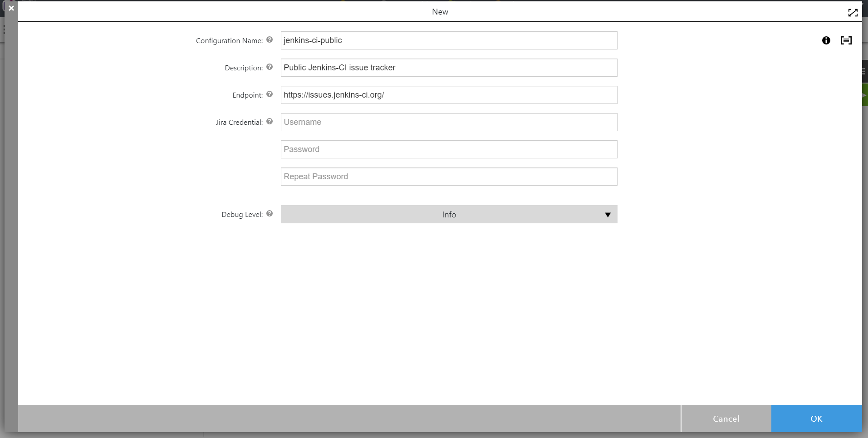868x438 pixels.
Task: Click into the Description field
Action: pyautogui.click(x=449, y=68)
